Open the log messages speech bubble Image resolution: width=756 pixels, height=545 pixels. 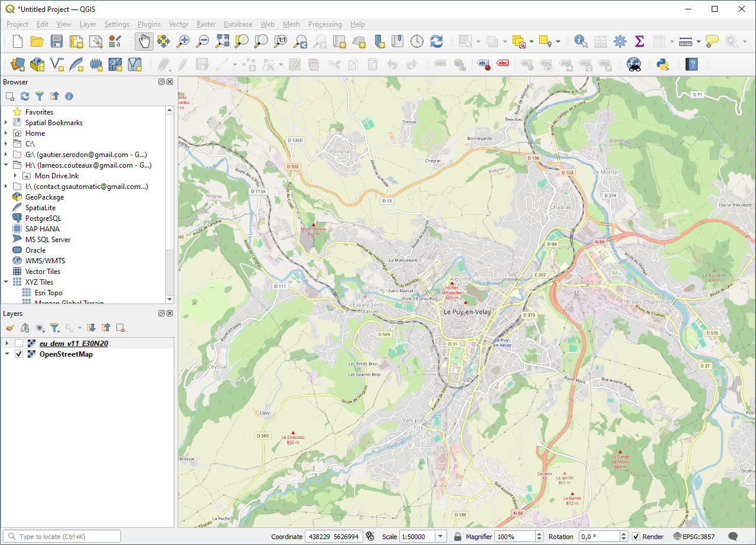(x=733, y=536)
